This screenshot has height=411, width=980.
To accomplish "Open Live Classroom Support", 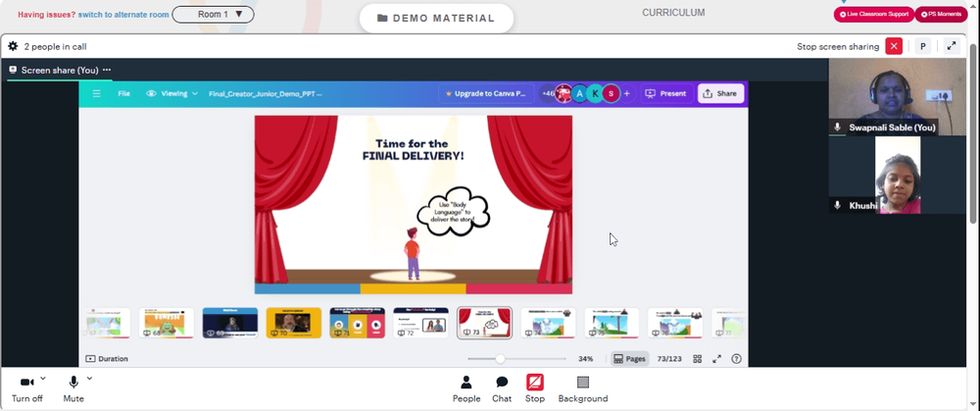I will (874, 15).
